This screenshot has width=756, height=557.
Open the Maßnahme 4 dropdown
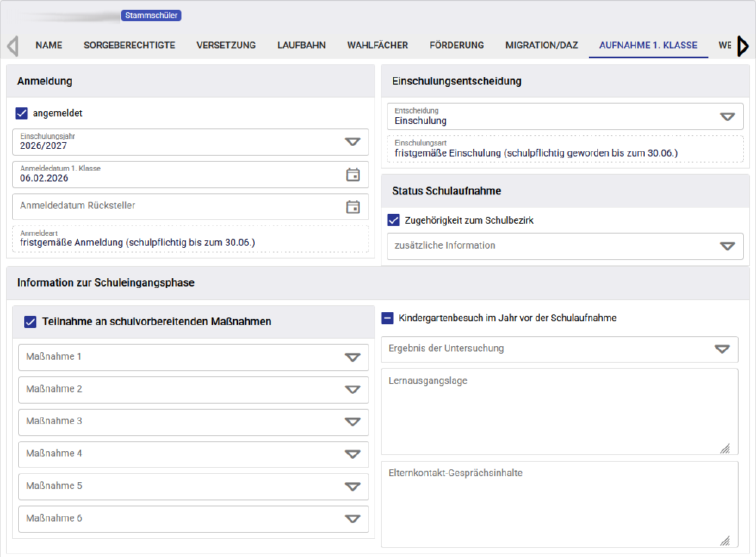click(x=352, y=454)
